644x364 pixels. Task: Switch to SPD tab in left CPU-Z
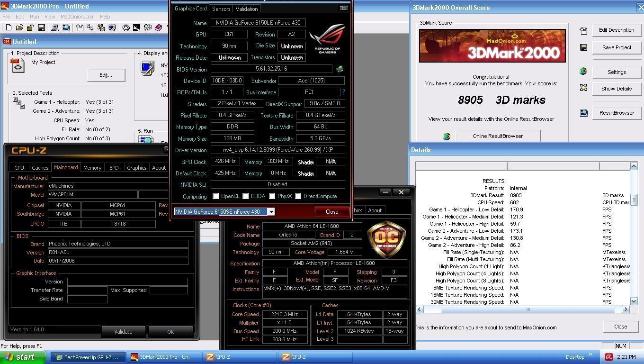pos(114,168)
